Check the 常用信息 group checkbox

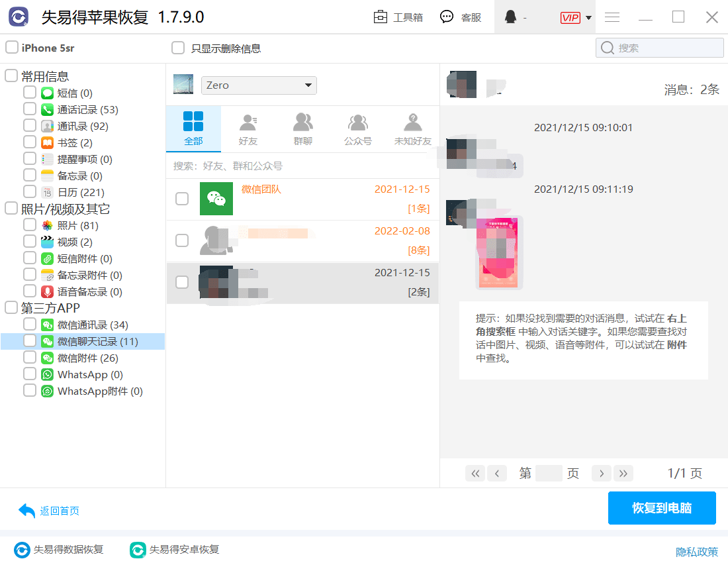click(x=11, y=76)
